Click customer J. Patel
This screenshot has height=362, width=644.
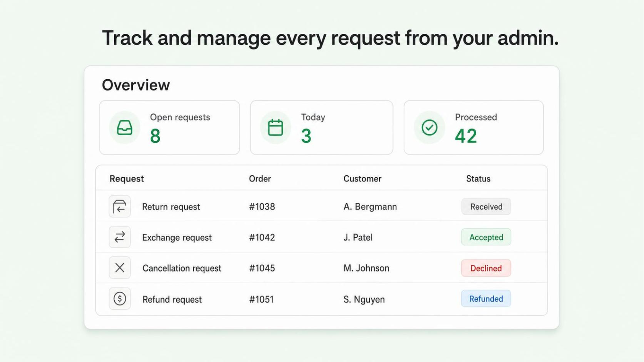pos(358,237)
